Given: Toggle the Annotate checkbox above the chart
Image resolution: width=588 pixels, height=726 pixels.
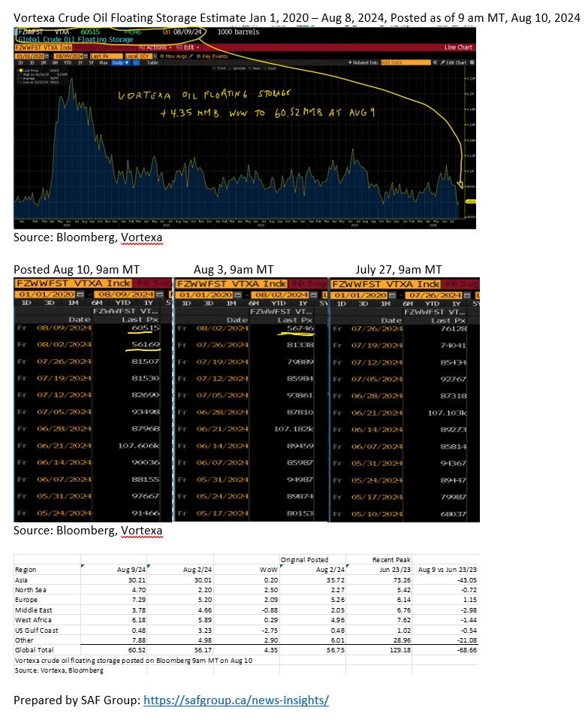Looking at the screenshot, I should point(229,68).
